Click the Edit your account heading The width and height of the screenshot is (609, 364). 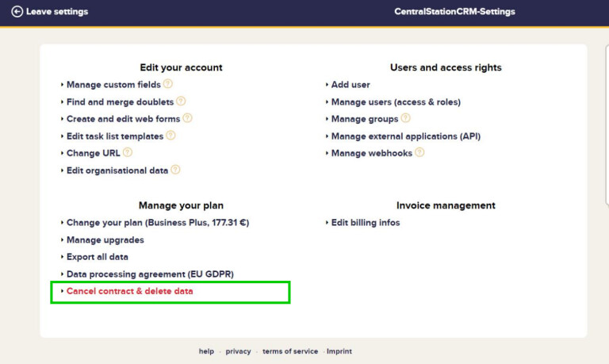pyautogui.click(x=181, y=67)
